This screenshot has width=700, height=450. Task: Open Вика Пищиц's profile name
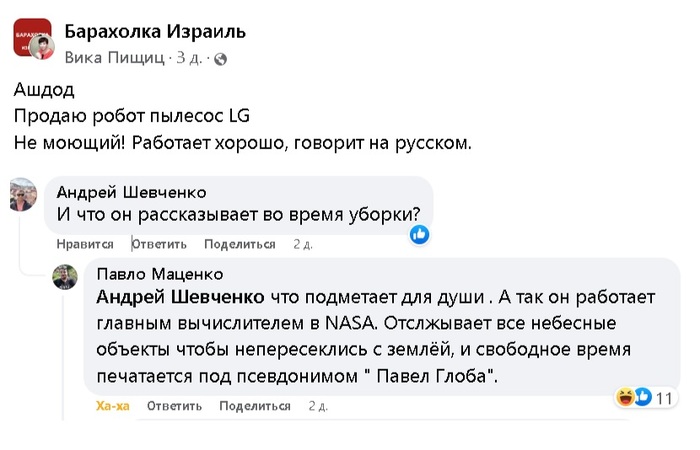(114, 58)
